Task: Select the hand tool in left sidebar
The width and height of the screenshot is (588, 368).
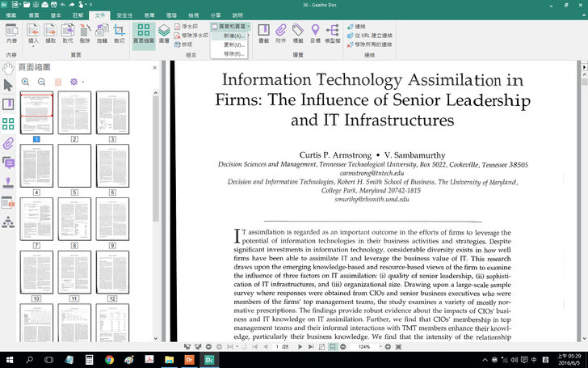Action: 8,68
